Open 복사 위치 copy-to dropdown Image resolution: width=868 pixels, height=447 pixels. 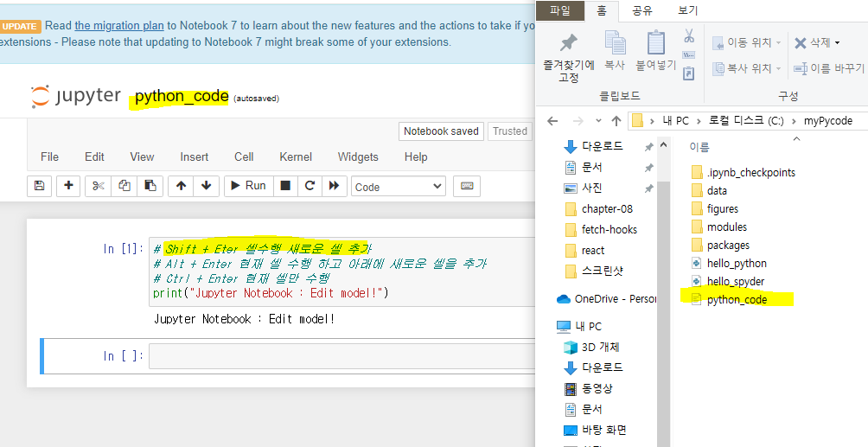coord(746,68)
